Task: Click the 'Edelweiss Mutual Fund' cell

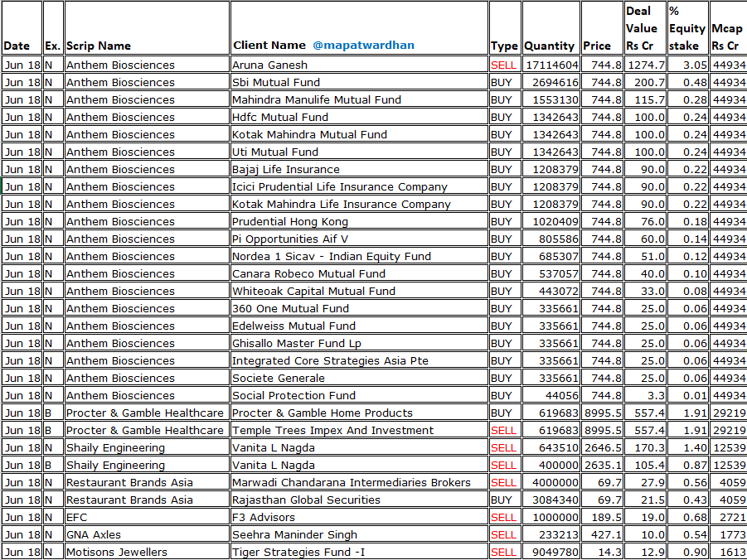Action: coord(359,326)
